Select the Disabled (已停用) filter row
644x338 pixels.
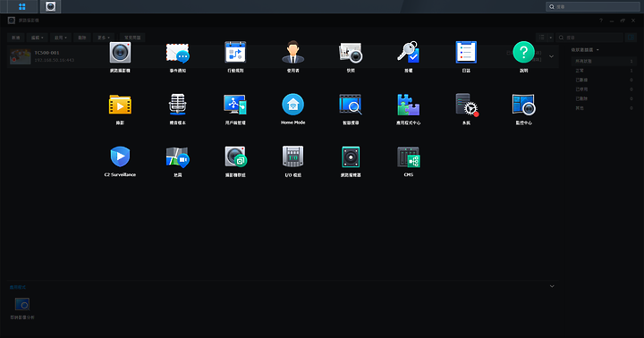pos(604,89)
